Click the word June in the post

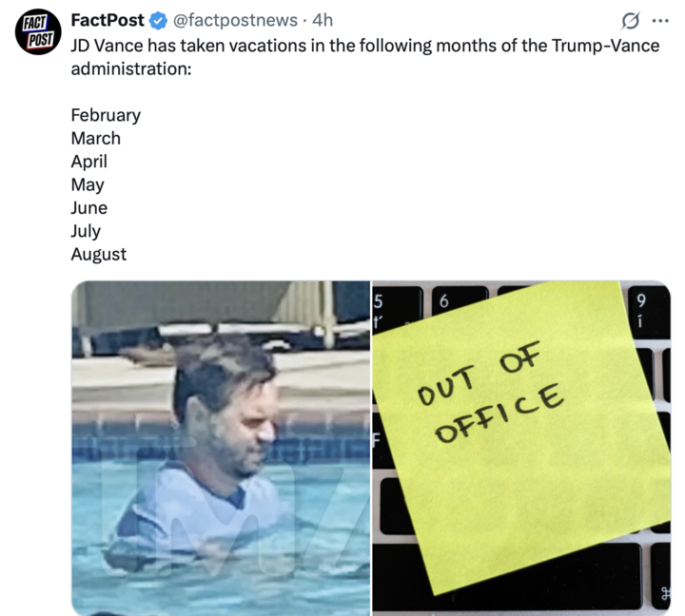coord(89,207)
